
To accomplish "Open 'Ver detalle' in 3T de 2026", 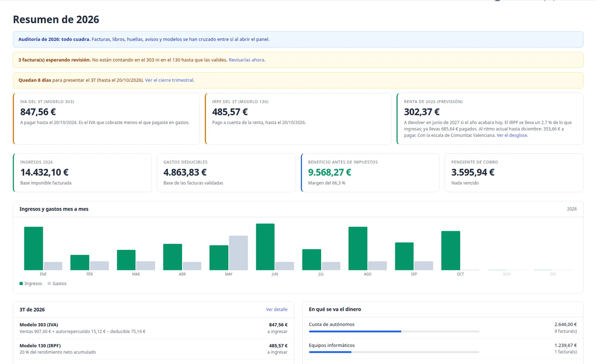I will [x=277, y=309].
